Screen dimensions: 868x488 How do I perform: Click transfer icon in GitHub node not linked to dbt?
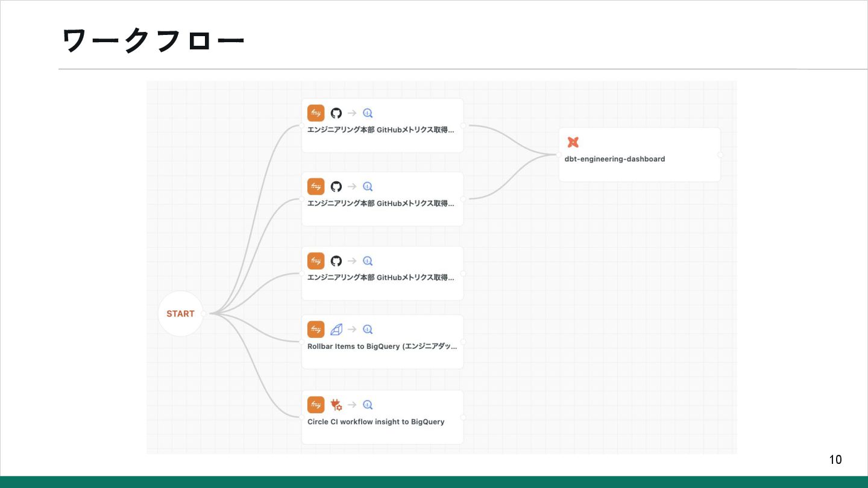point(316,261)
